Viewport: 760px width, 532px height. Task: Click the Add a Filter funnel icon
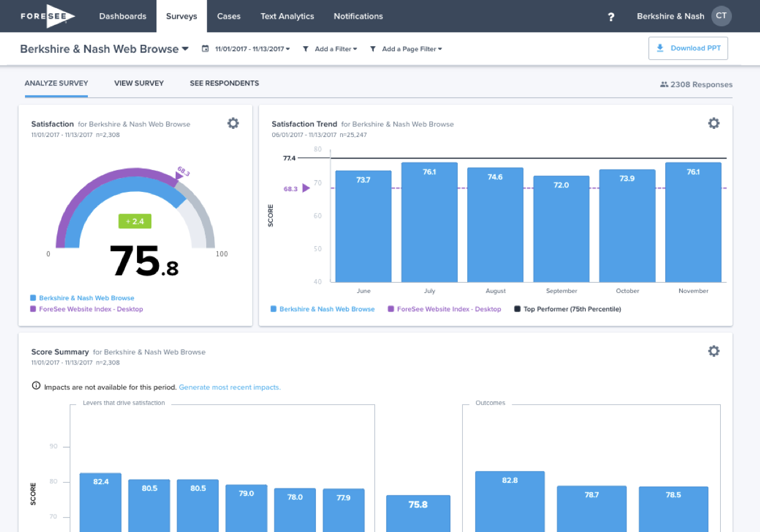click(305, 49)
